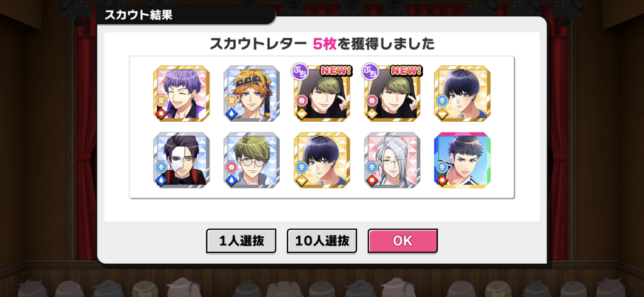Open the silver-haired glasses character card

tap(392, 160)
